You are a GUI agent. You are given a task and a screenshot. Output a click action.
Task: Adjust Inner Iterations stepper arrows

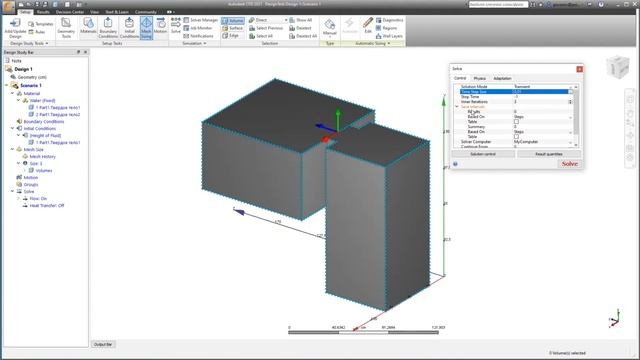point(571,102)
